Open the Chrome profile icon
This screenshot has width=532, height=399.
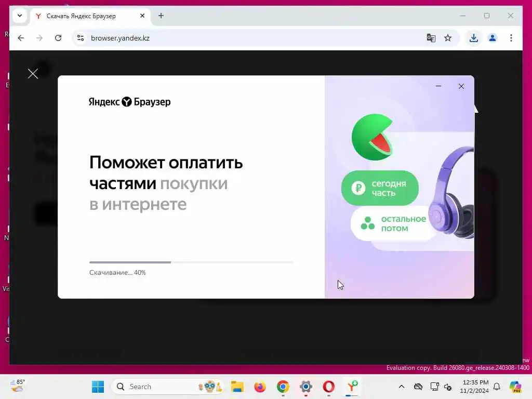493,38
